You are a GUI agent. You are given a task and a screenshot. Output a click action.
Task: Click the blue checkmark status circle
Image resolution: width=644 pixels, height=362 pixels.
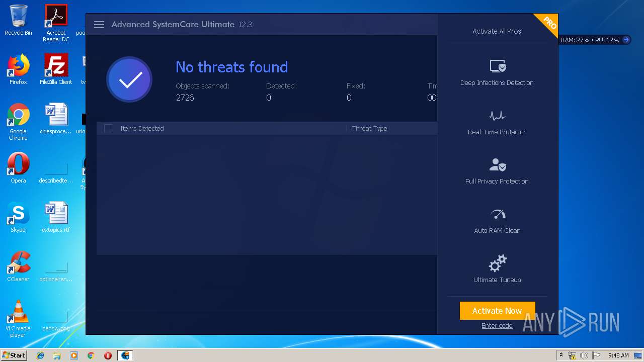coord(129,79)
